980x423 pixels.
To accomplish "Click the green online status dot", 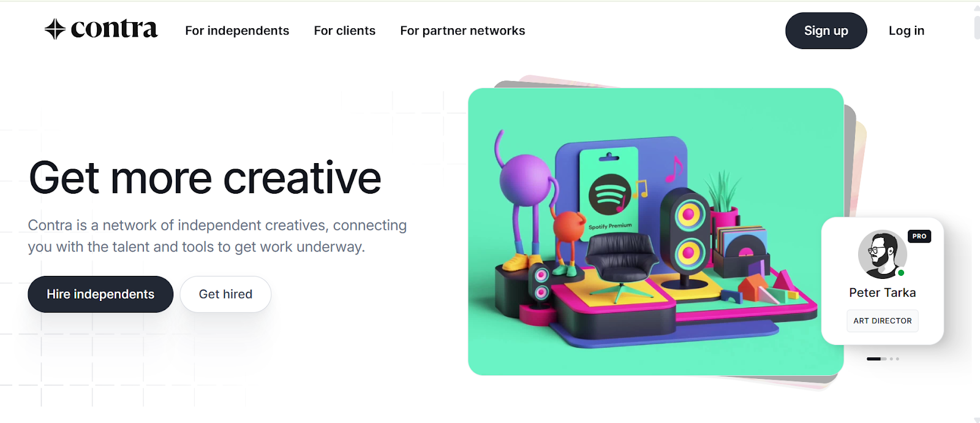I will pos(901,273).
